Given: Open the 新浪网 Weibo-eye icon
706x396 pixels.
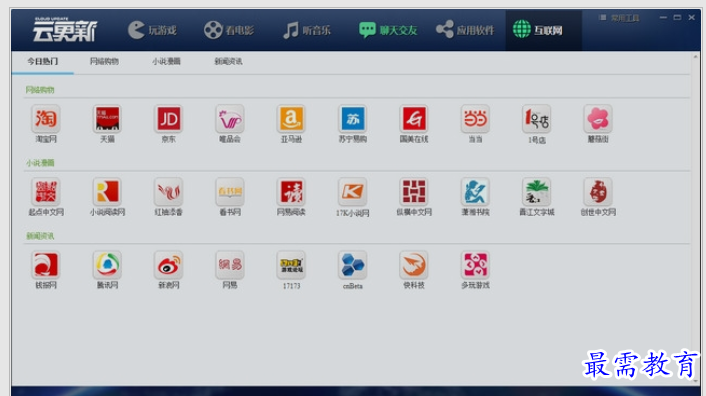Looking at the screenshot, I should click(168, 265).
